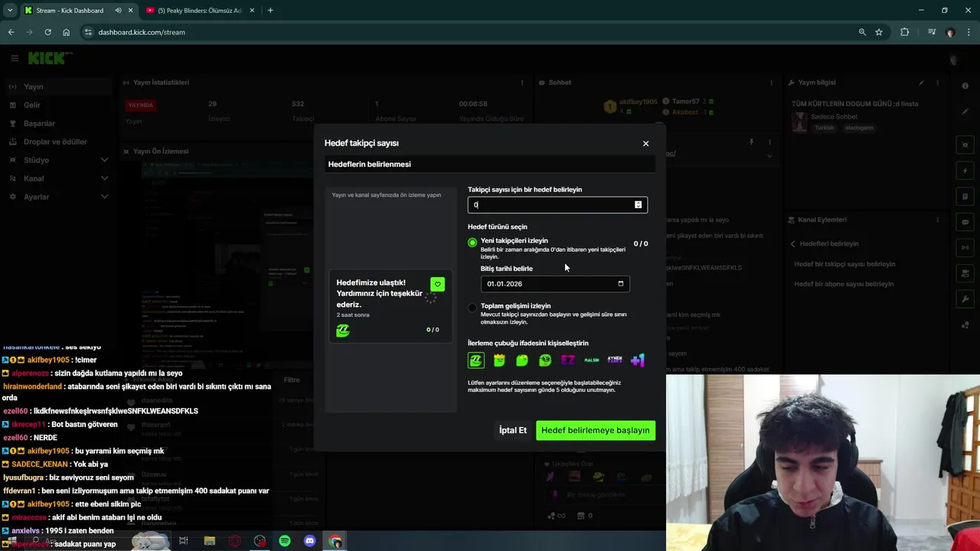Open browser extensions menu

905,32
